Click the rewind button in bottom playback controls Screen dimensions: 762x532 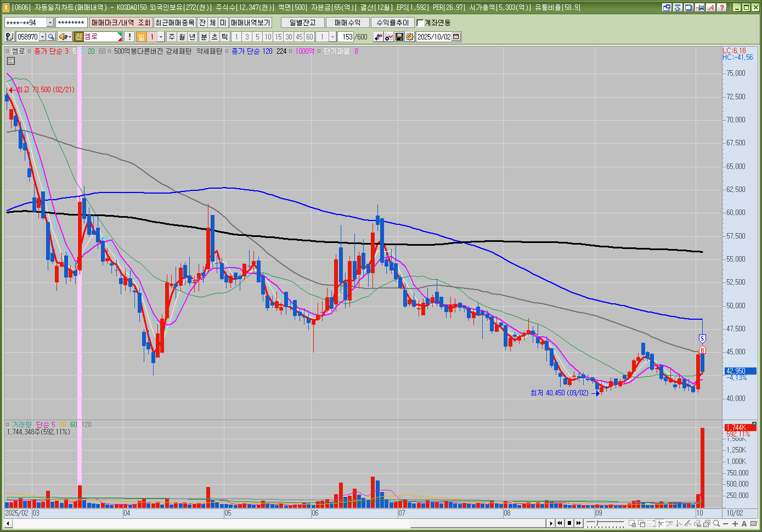click(x=560, y=523)
